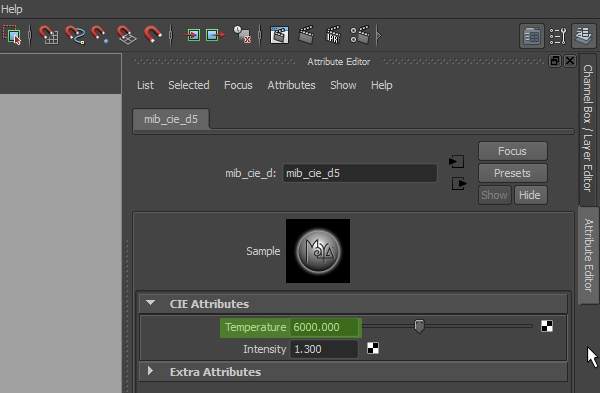Show the Channel Box Layer Editor toolbar icon

(x=584, y=36)
